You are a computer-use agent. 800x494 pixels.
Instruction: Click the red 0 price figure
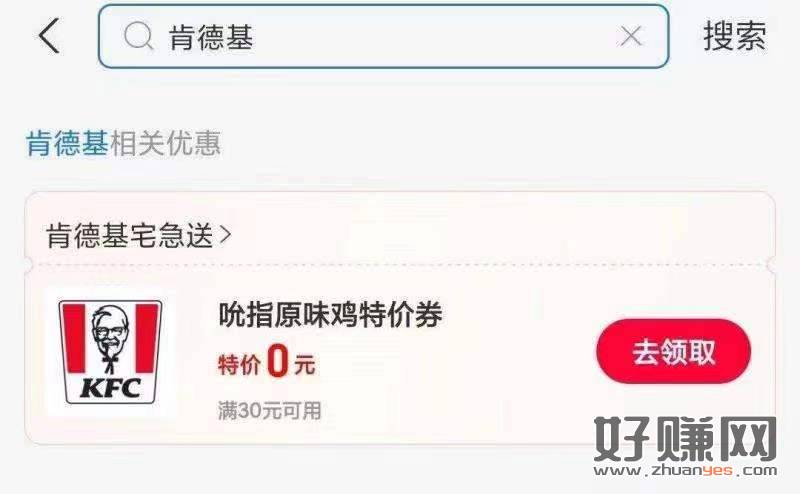(x=278, y=361)
